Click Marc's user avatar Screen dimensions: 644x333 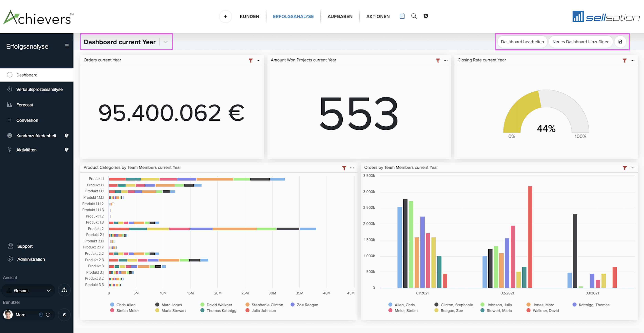click(8, 315)
